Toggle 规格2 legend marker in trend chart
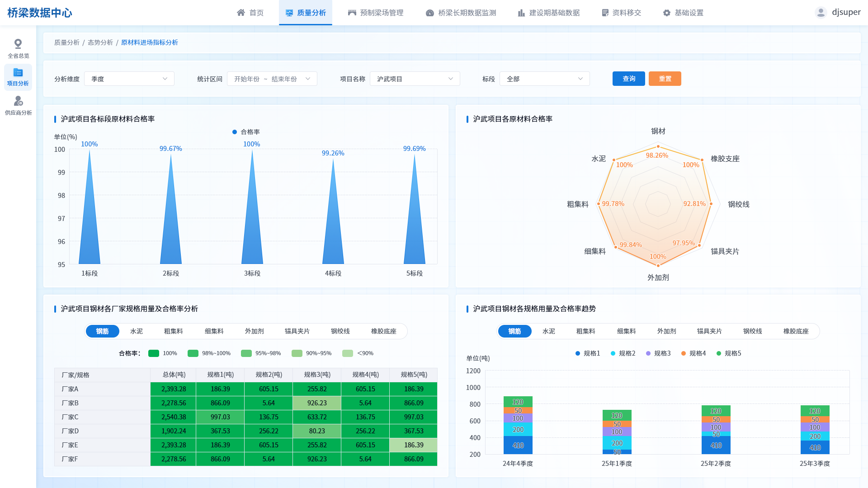 (613, 353)
